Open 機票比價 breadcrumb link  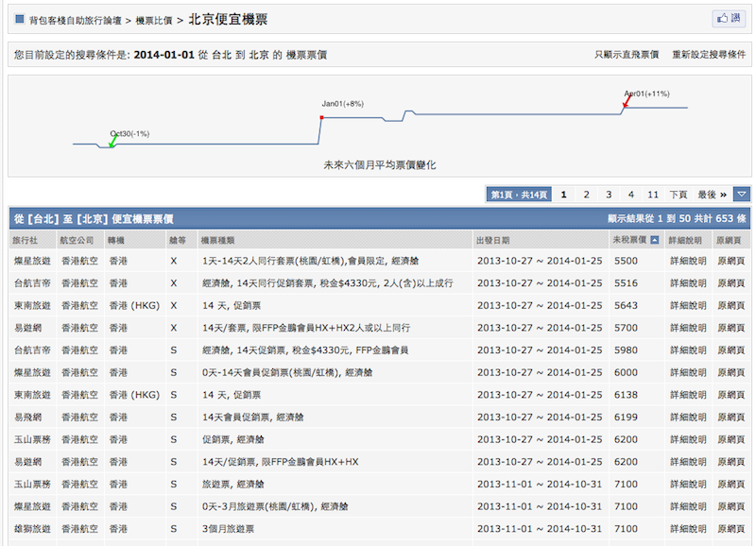tap(154, 20)
